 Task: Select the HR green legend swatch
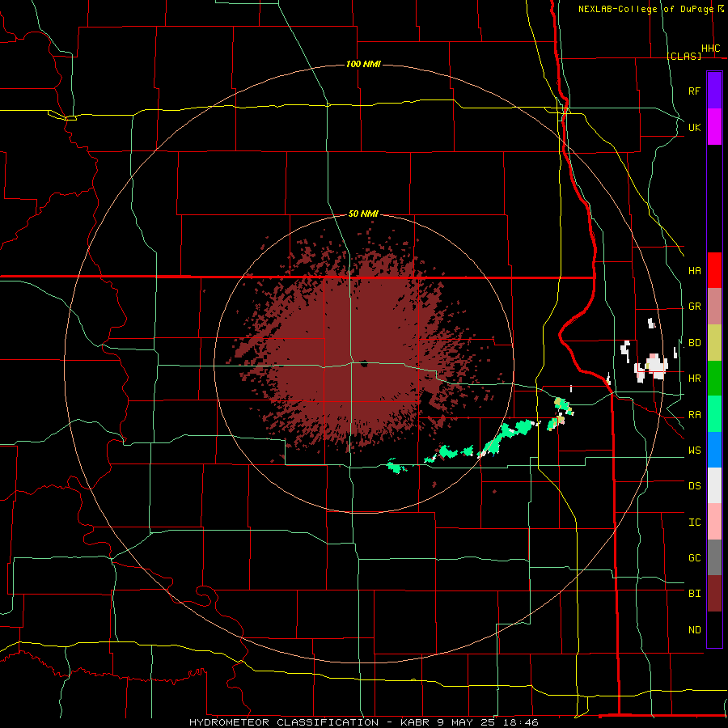(714, 379)
